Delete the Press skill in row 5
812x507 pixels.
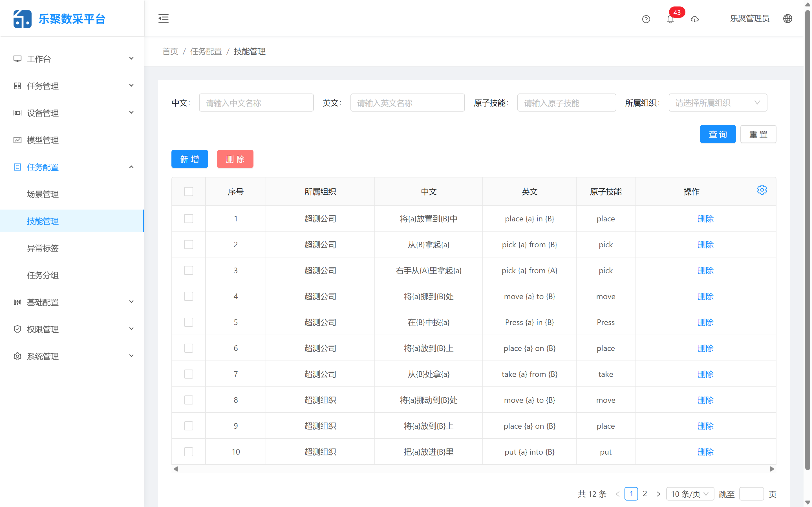point(706,322)
